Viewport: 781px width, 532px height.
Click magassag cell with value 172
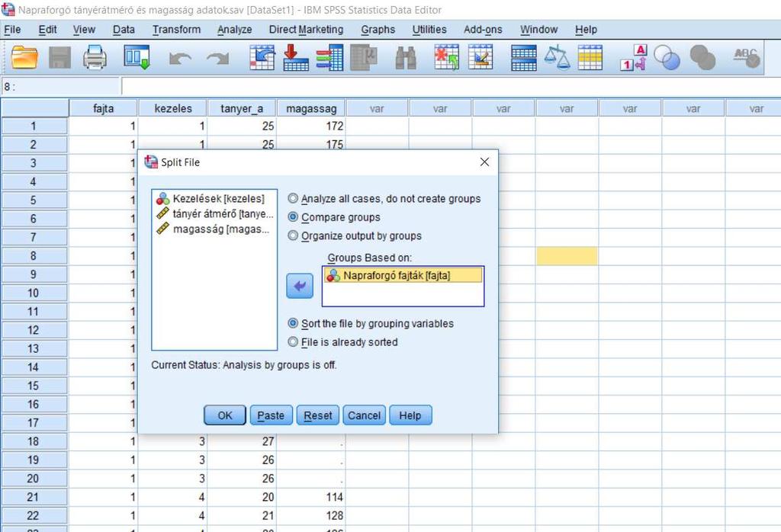[311, 126]
